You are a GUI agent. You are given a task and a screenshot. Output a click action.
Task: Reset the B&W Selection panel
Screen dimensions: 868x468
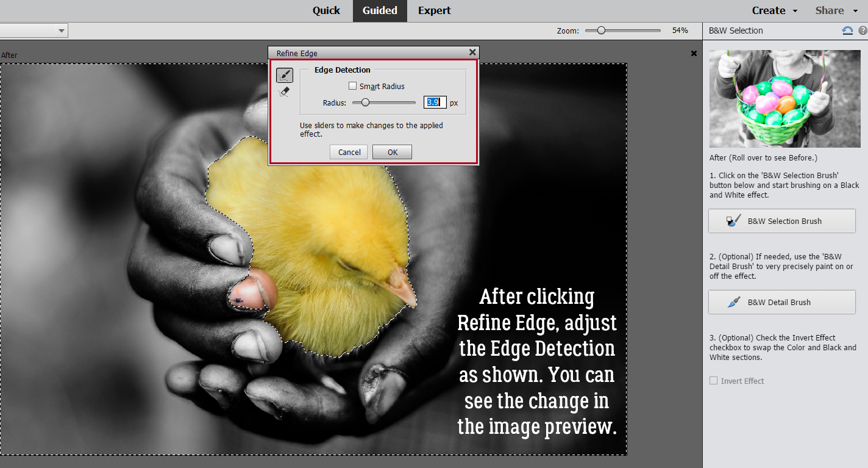847,31
